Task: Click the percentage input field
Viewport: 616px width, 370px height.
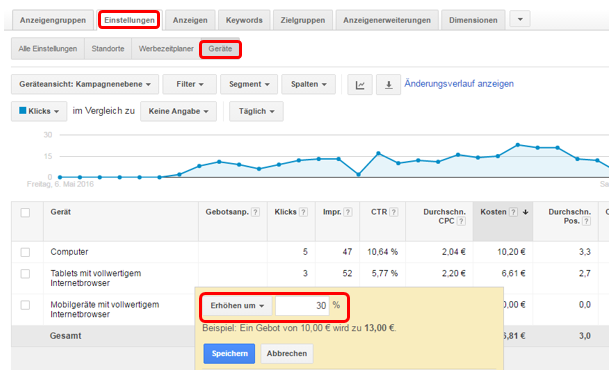Action: click(x=302, y=306)
